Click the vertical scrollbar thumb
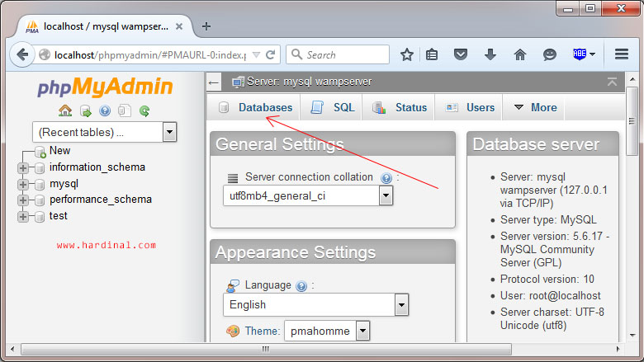This screenshot has height=362, width=644. (x=632, y=120)
